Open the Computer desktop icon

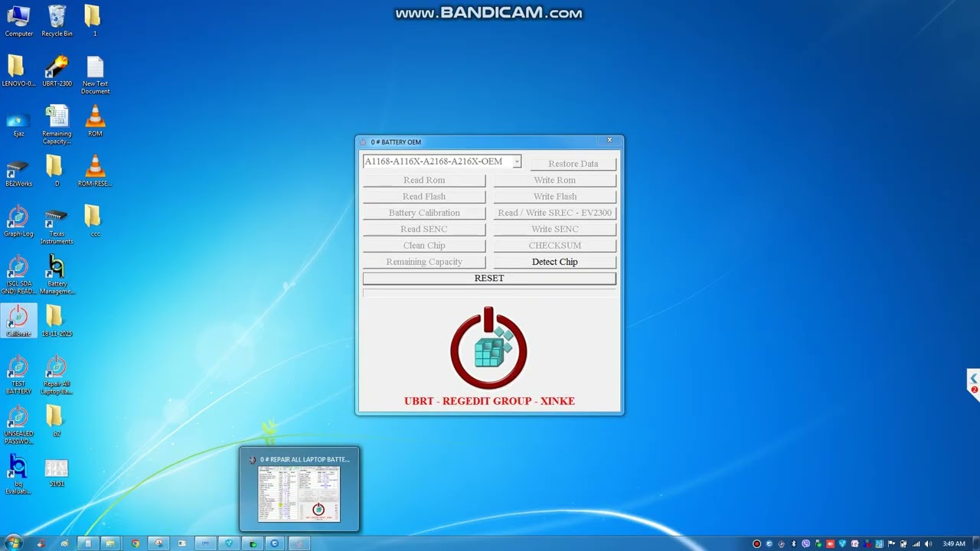click(x=18, y=21)
